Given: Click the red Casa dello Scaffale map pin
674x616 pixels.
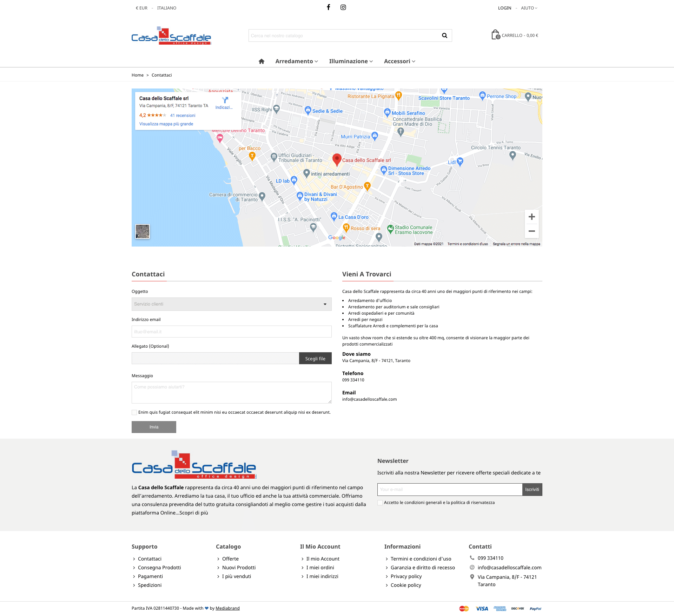Looking at the screenshot, I should point(337,159).
